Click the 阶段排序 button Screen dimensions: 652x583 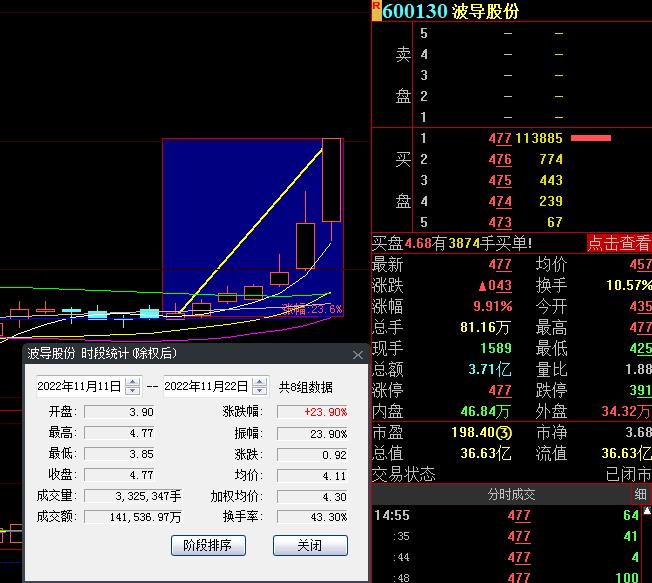[x=208, y=545]
